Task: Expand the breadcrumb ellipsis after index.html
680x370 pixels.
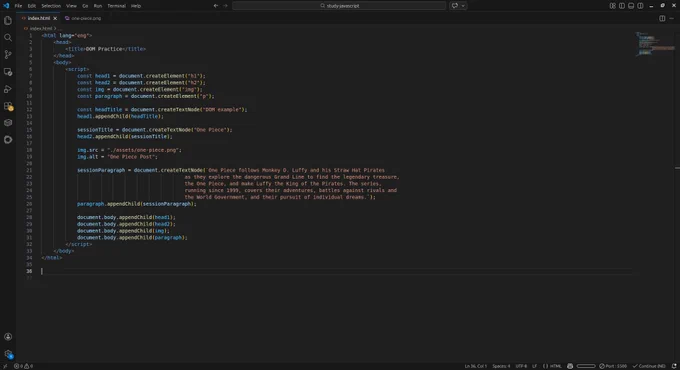Action: tap(59, 28)
